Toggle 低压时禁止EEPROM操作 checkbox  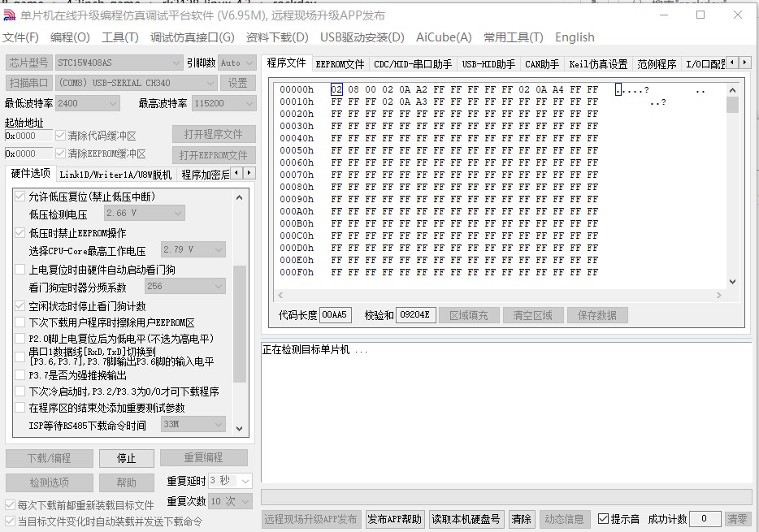pos(20,232)
